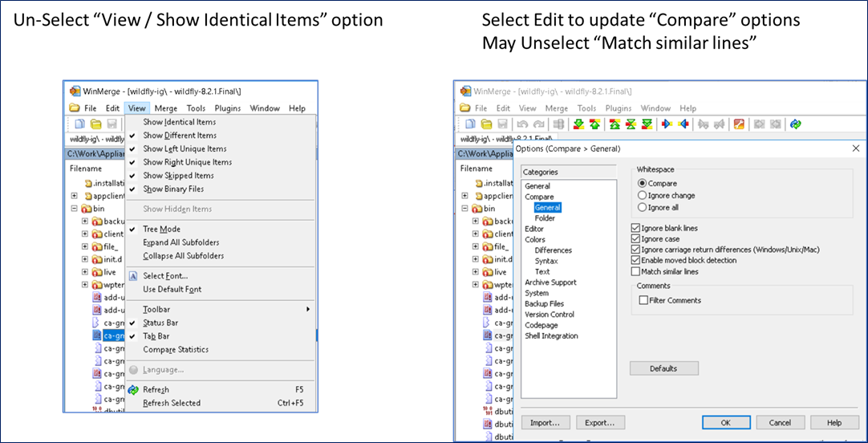Click New document icon behind Options dialog
Viewport: 868px width, 443px height.
470,124
